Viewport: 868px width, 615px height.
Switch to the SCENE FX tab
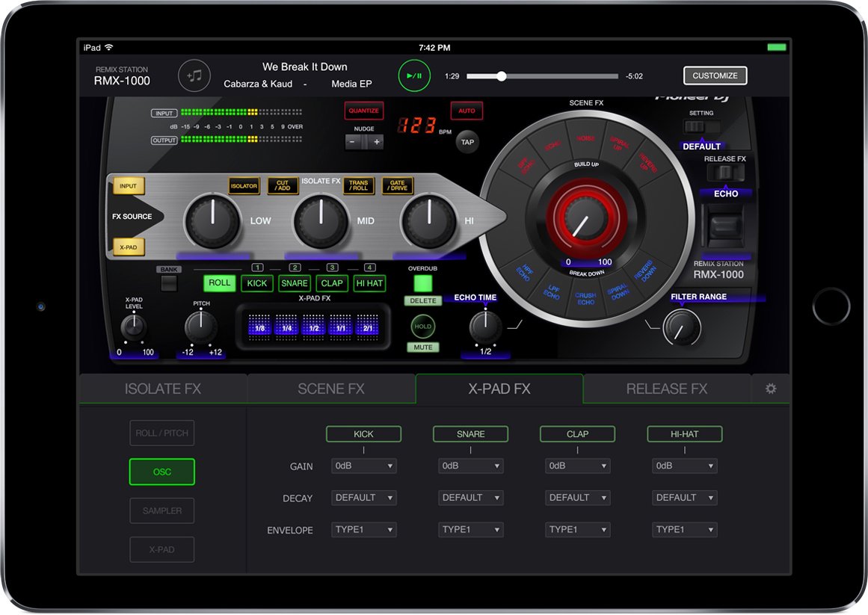click(330, 389)
